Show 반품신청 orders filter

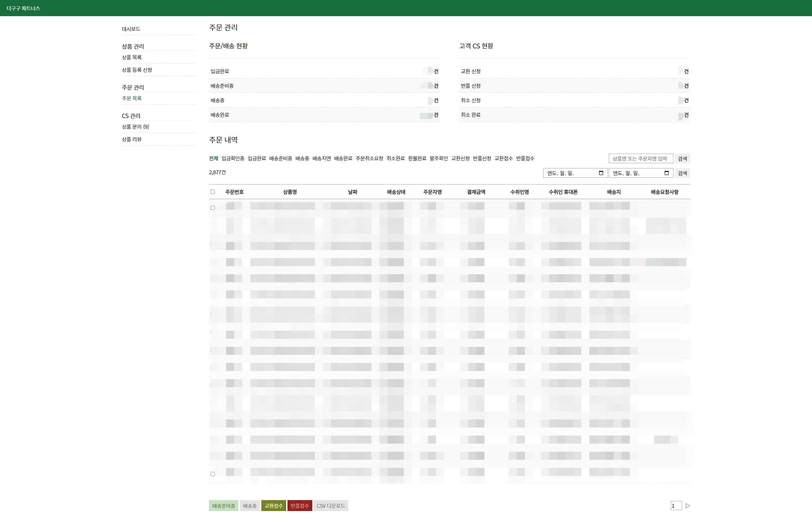pyautogui.click(x=482, y=159)
